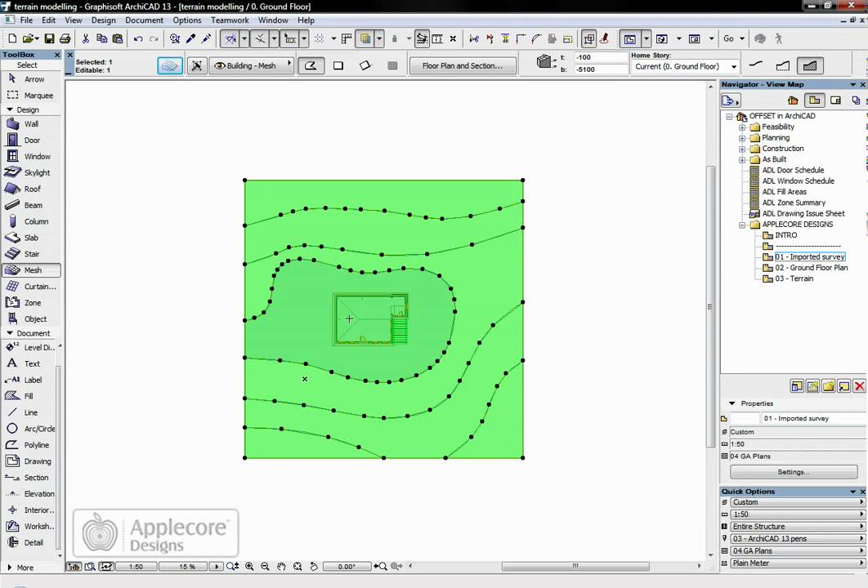Toggle the Mesh settings dialog icon
Viewport: 868px width, 588px height.
tap(170, 65)
